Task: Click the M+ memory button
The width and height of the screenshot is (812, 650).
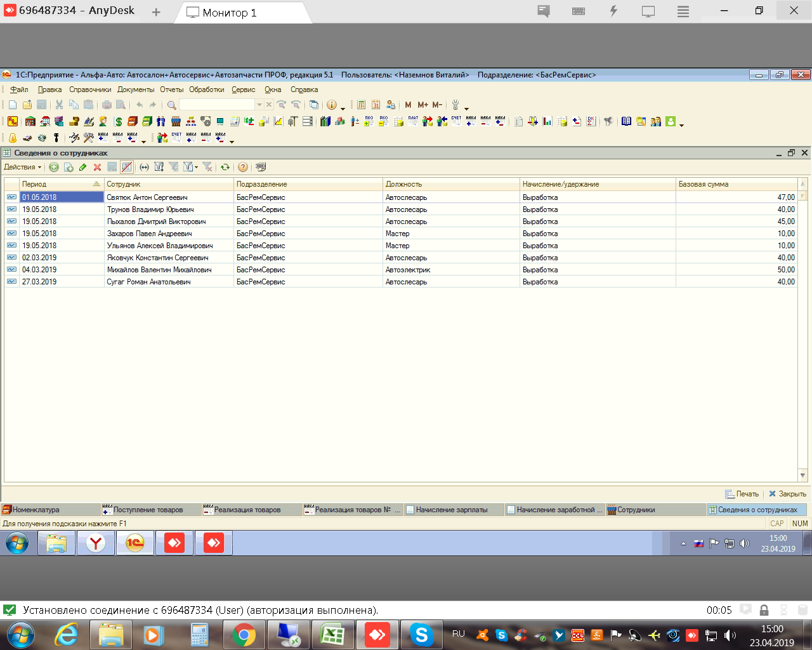Action: (x=422, y=105)
